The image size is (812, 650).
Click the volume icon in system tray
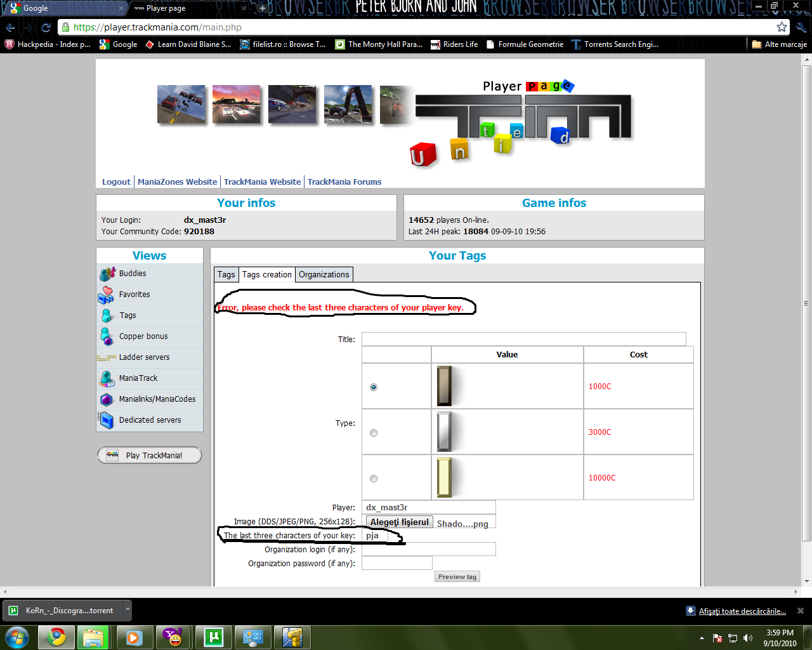coord(748,638)
